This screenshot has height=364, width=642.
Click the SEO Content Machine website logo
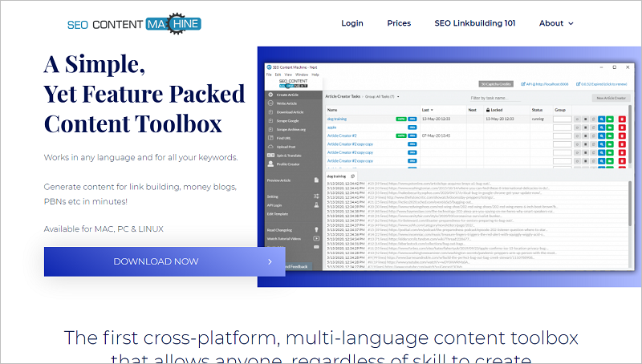click(134, 23)
